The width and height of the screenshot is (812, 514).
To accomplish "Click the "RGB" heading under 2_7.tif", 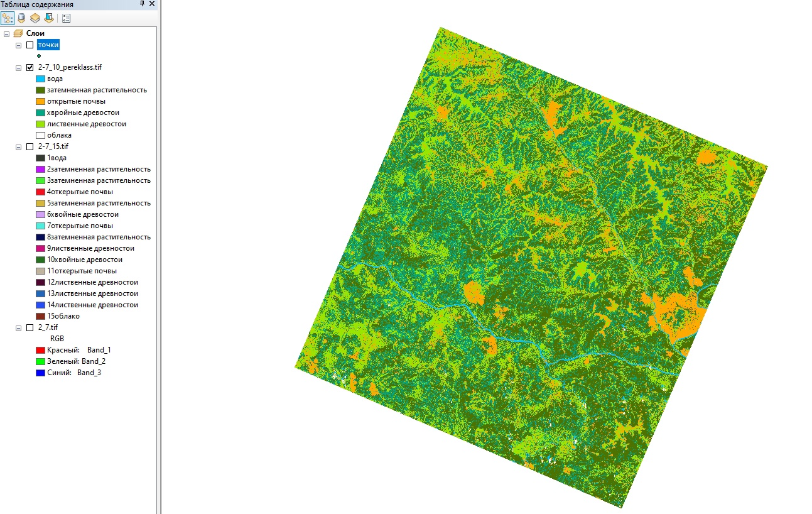I will pyautogui.click(x=57, y=339).
